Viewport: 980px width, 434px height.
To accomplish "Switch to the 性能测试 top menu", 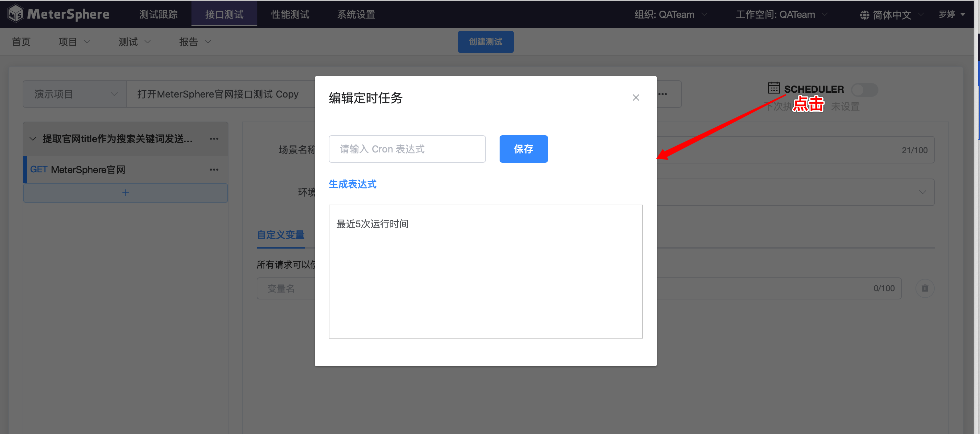I will pyautogui.click(x=290, y=14).
